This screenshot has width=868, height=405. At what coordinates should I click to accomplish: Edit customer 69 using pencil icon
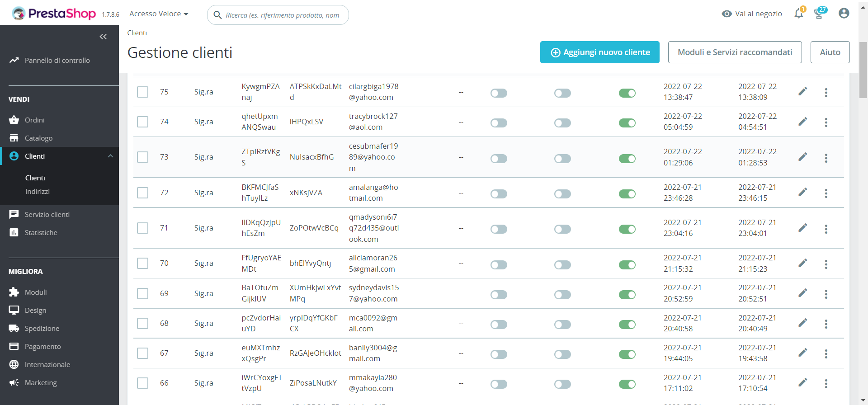click(802, 293)
